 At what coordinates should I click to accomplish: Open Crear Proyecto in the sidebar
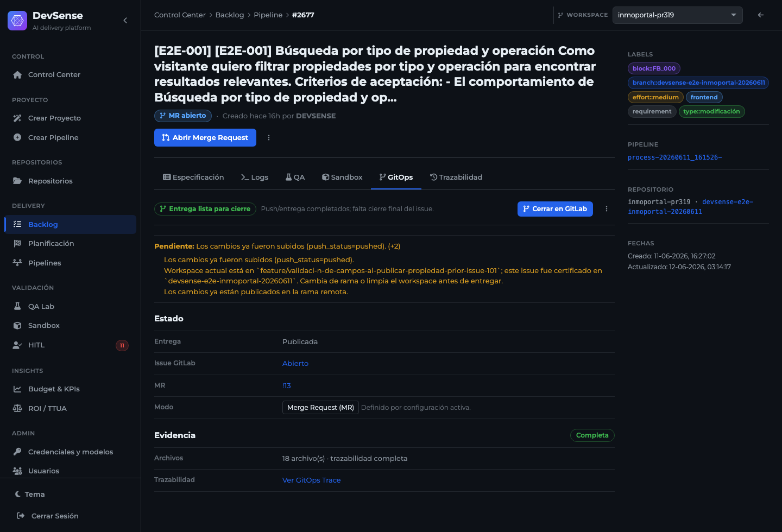(70, 118)
